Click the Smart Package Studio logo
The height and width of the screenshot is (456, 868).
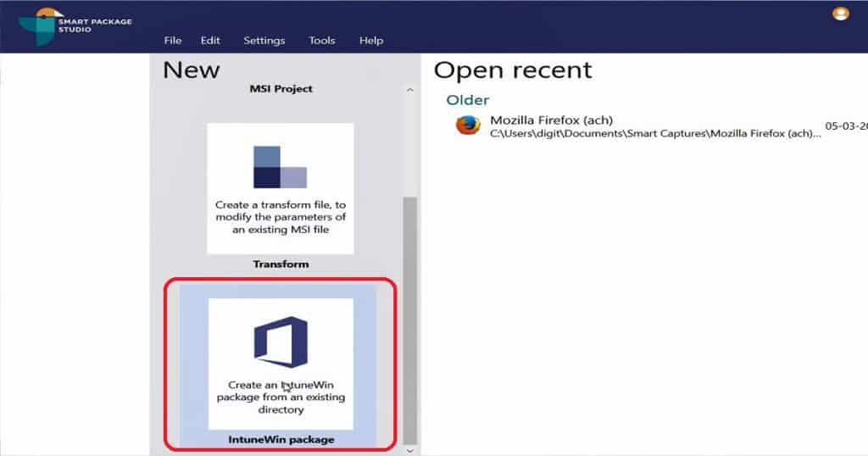pyautogui.click(x=75, y=26)
